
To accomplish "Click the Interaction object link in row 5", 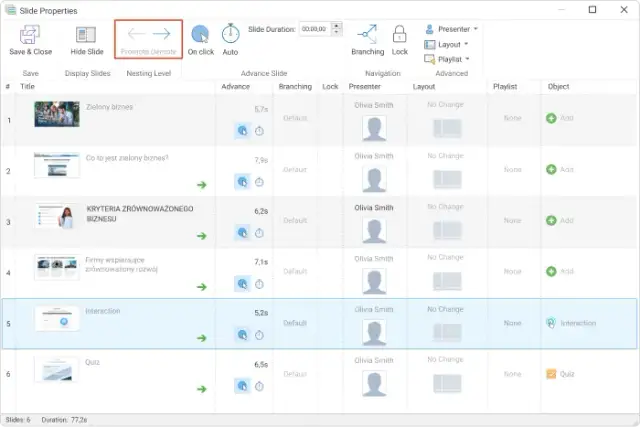I will click(577, 323).
